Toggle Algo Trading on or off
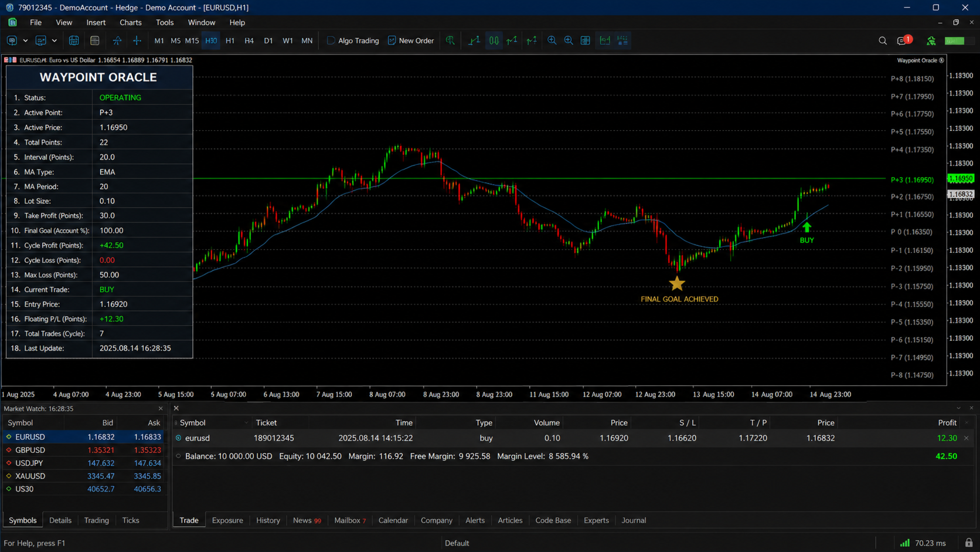Image resolution: width=980 pixels, height=552 pixels. coord(353,40)
